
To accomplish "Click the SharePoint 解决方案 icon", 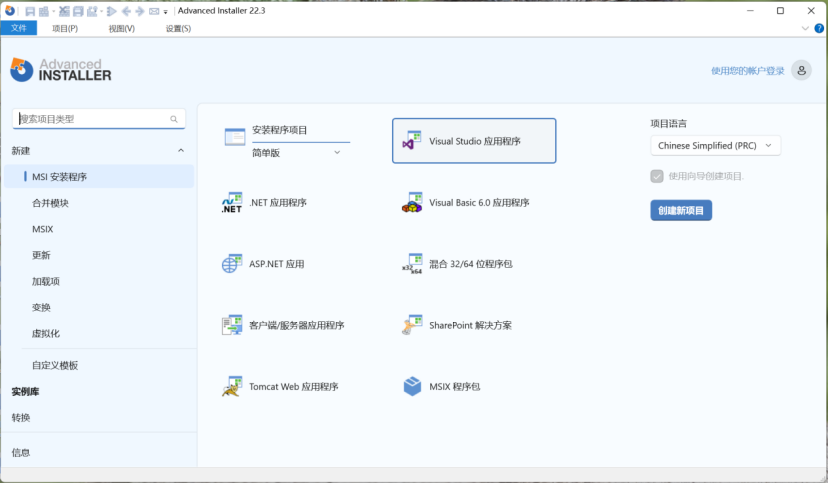I will 412,325.
